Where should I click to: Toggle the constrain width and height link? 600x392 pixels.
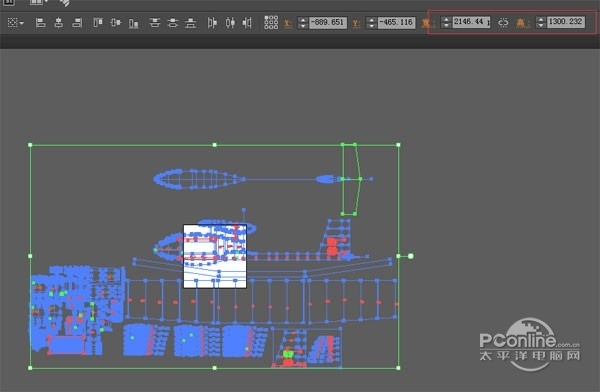click(x=503, y=23)
